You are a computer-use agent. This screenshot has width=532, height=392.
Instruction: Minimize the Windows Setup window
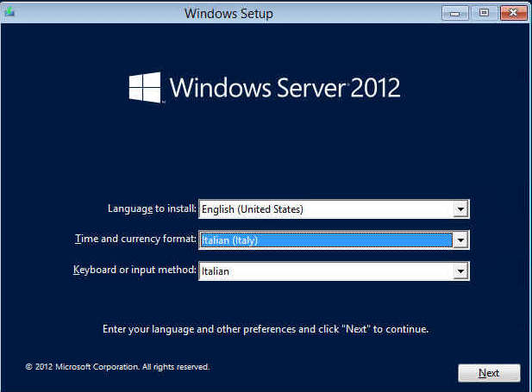pyautogui.click(x=455, y=13)
